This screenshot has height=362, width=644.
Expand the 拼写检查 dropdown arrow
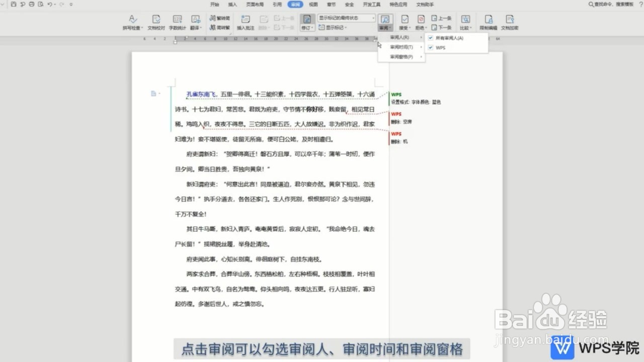(x=142, y=28)
